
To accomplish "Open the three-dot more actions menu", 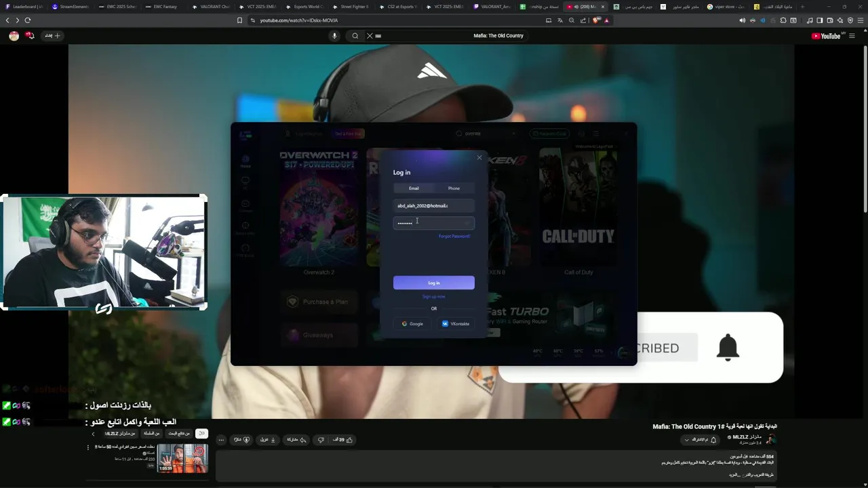I will click(x=220, y=440).
